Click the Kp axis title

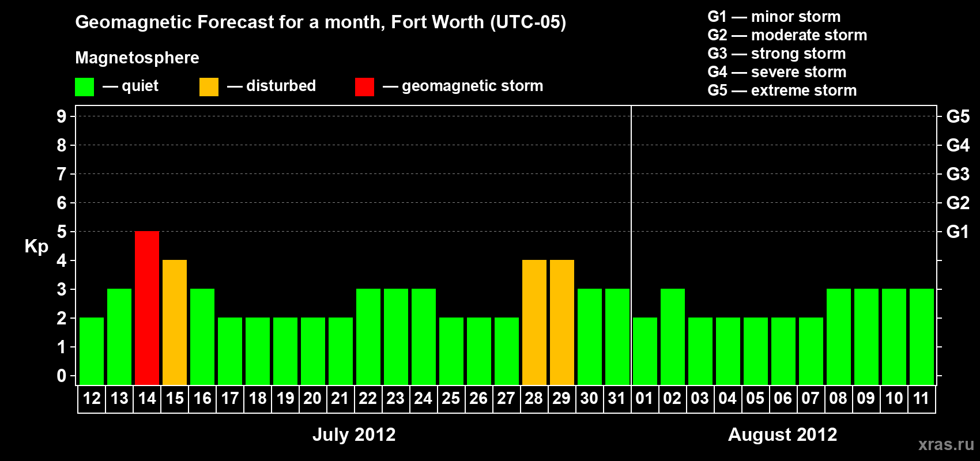coord(36,247)
